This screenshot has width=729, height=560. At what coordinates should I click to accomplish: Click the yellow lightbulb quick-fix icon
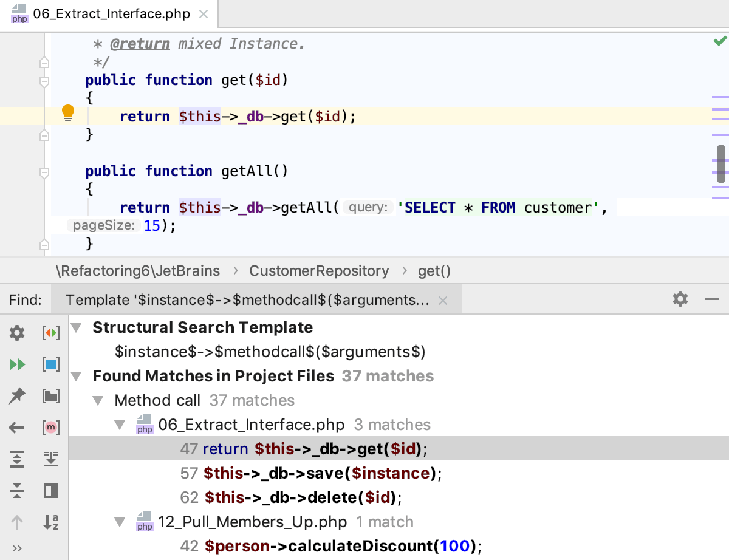point(68,113)
